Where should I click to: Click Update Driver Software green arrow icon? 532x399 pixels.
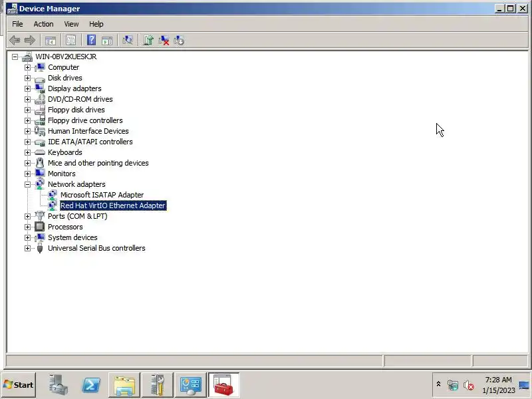pyautogui.click(x=148, y=41)
